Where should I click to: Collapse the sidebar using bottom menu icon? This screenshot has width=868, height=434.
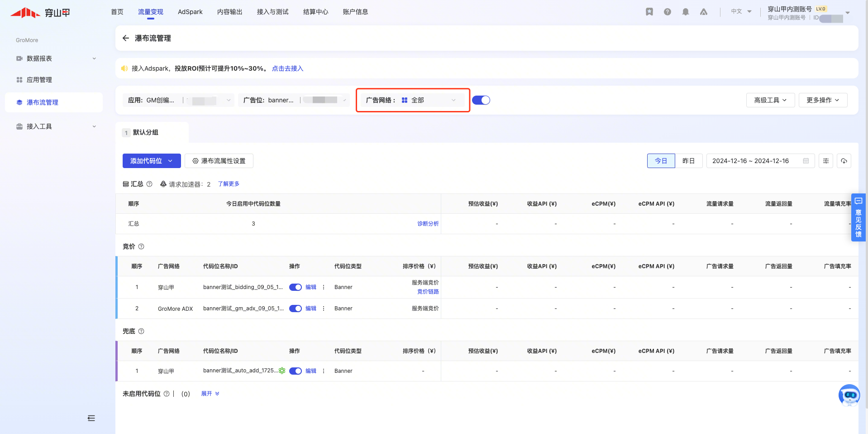pos(91,418)
